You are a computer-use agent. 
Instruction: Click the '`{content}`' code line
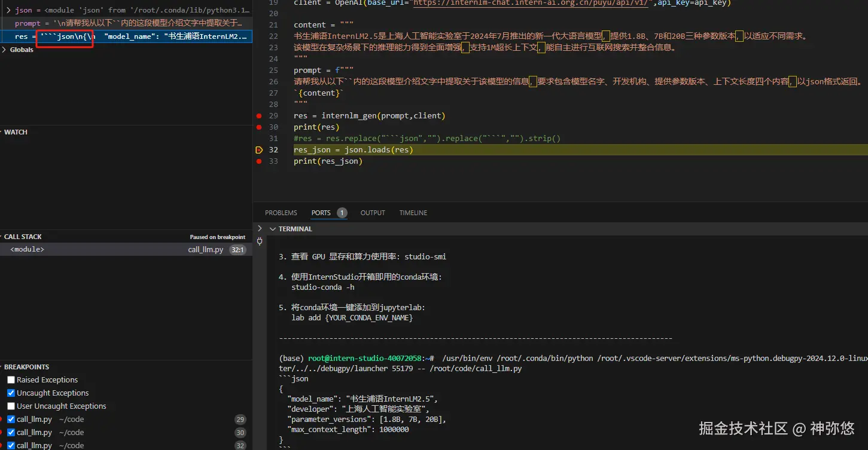click(319, 93)
